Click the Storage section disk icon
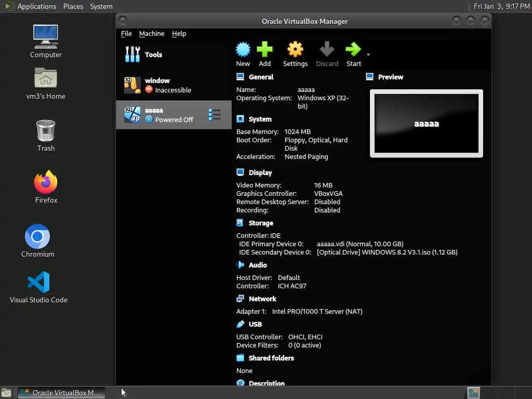 coord(240,223)
